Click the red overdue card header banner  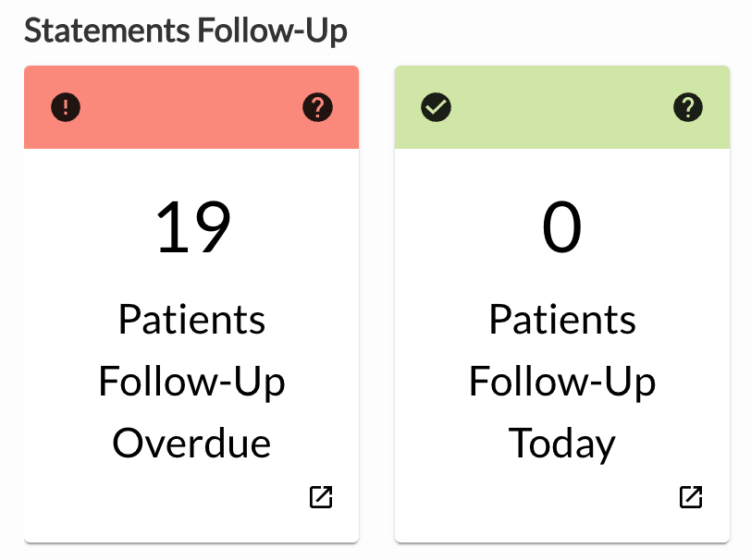191,107
